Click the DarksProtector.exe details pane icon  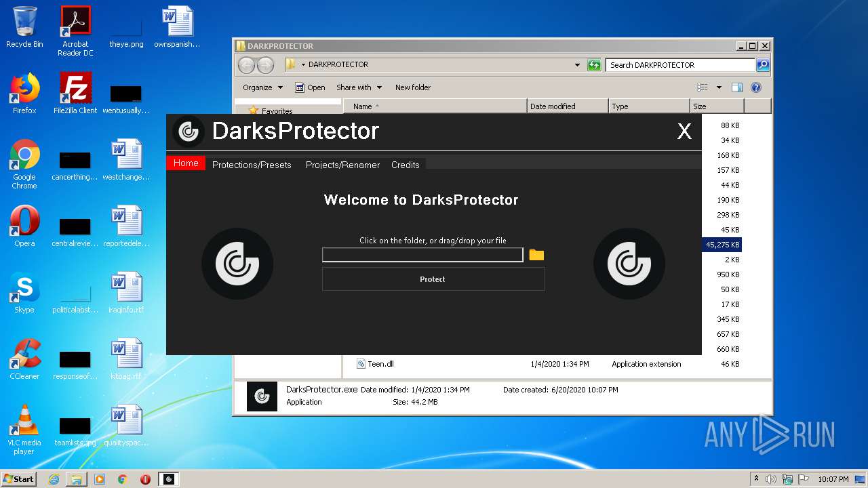click(x=262, y=396)
